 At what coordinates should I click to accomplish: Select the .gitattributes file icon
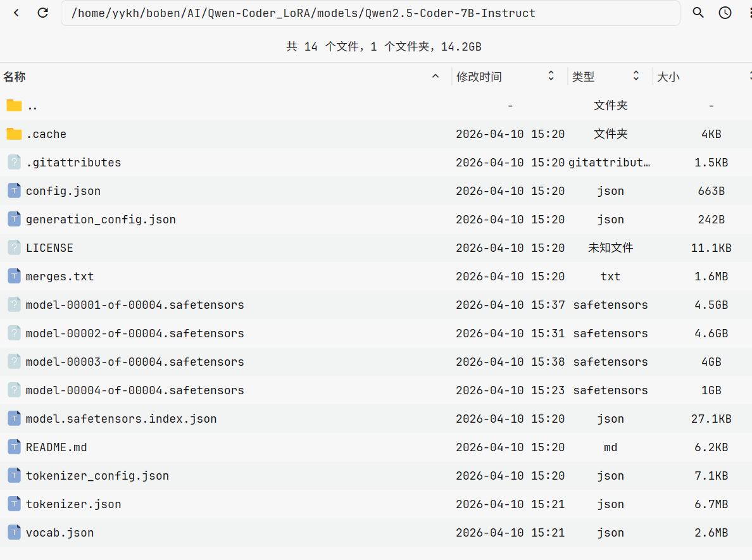point(15,162)
